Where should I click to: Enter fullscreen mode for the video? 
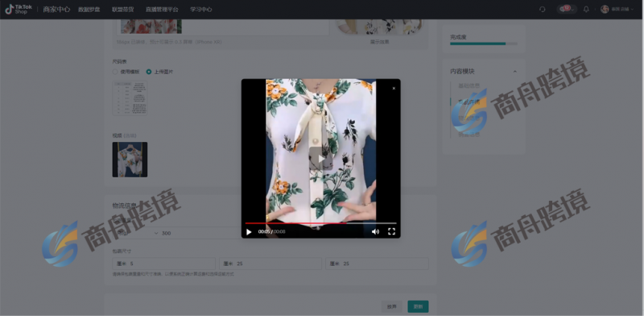click(391, 231)
